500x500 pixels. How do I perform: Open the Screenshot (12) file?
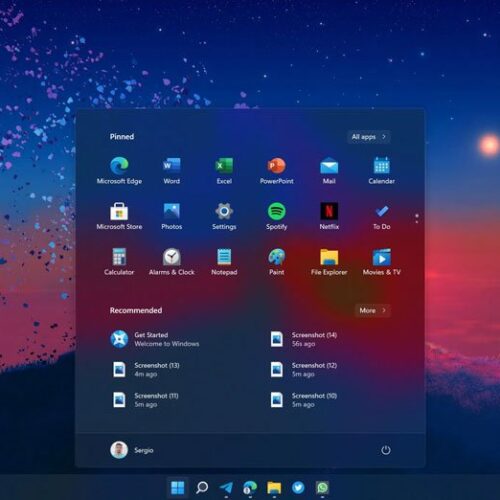(303, 369)
